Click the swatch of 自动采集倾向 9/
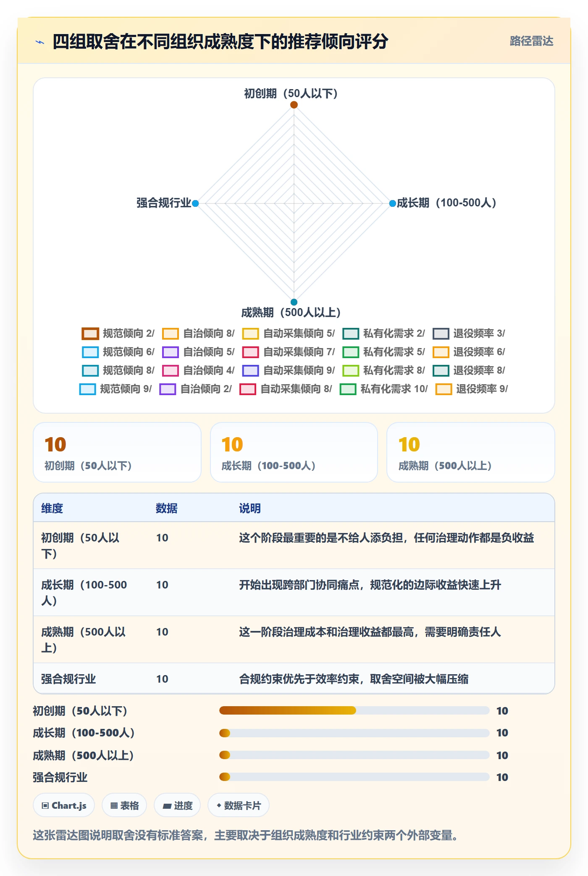This screenshot has width=588, height=876. click(250, 370)
